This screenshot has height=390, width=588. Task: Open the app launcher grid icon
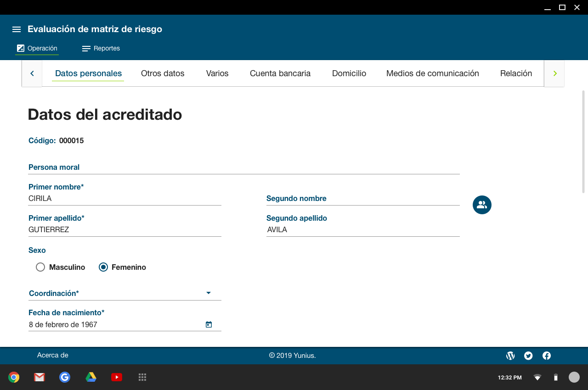(142, 377)
